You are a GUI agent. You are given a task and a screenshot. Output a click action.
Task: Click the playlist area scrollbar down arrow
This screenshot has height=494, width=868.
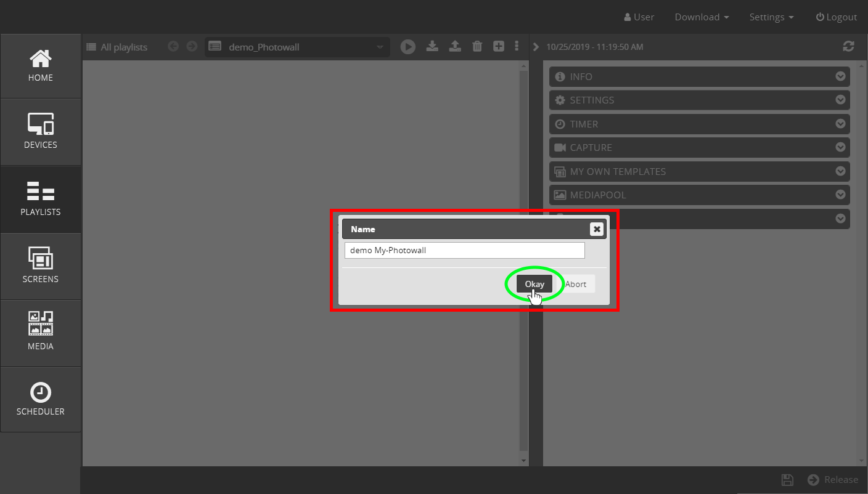(x=524, y=461)
